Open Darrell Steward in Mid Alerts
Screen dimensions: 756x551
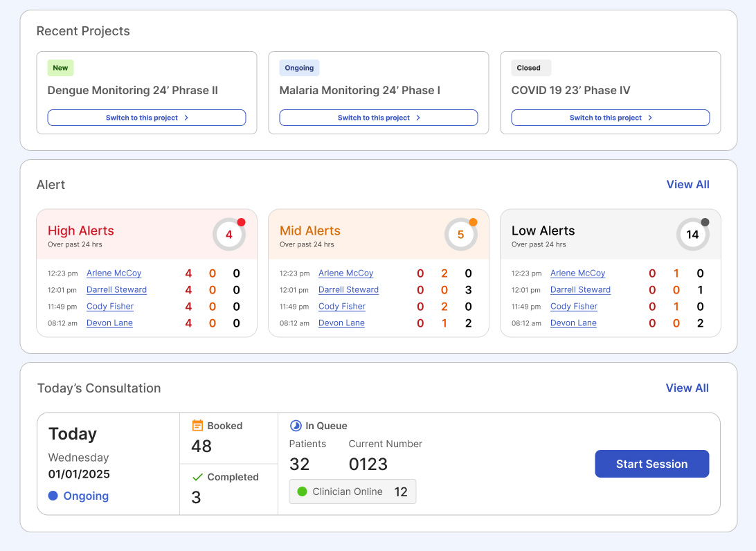point(349,290)
